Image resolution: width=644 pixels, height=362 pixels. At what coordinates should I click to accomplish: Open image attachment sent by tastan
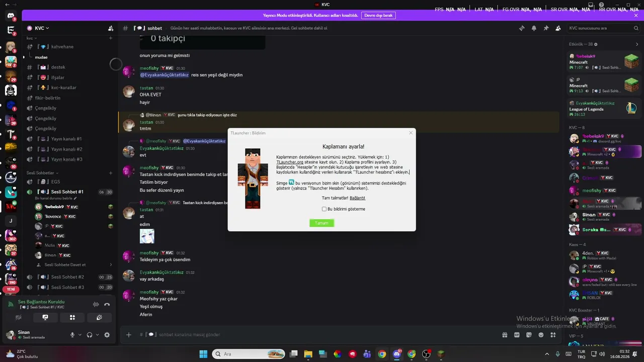(147, 236)
